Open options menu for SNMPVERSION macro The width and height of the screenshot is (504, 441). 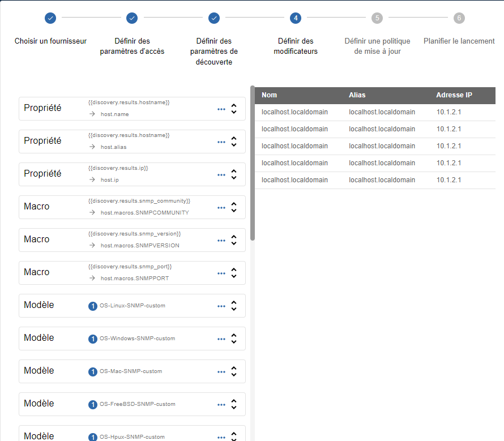pyautogui.click(x=221, y=241)
